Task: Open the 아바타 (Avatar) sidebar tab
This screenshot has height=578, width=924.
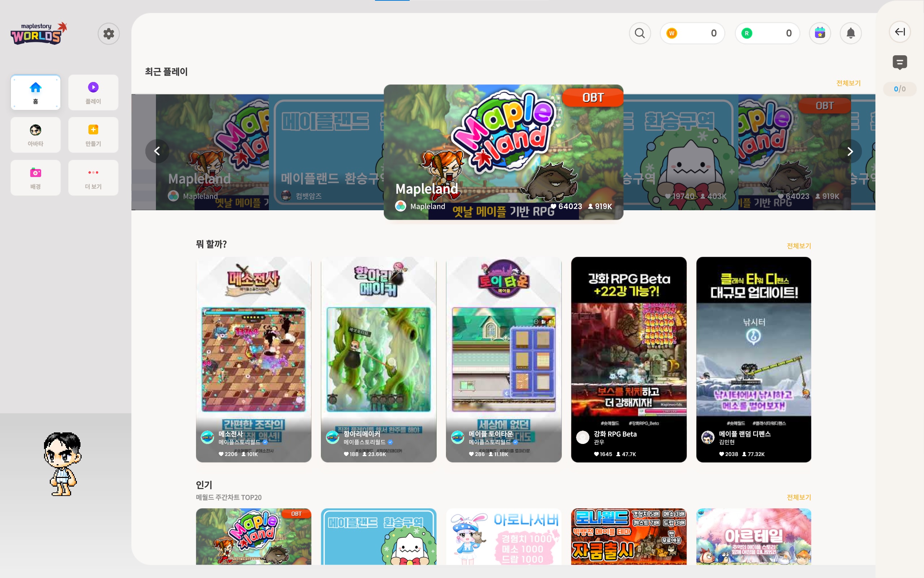Action: (x=35, y=135)
